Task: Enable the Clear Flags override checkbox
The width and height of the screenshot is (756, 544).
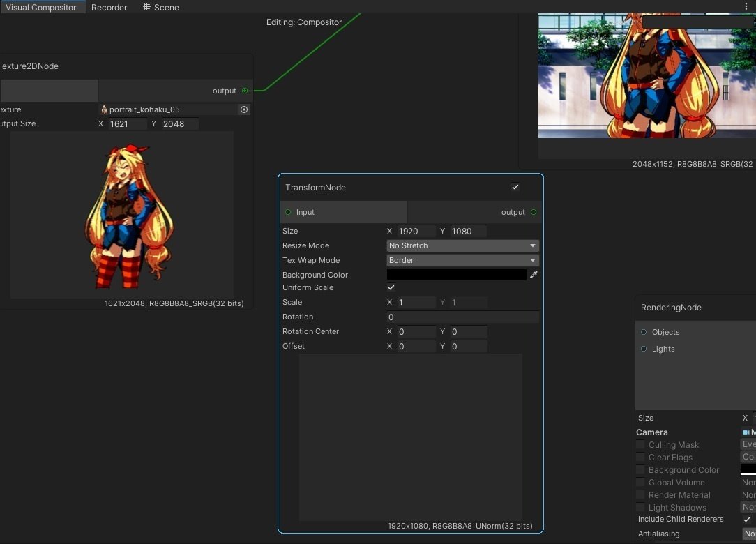Action: coord(640,458)
